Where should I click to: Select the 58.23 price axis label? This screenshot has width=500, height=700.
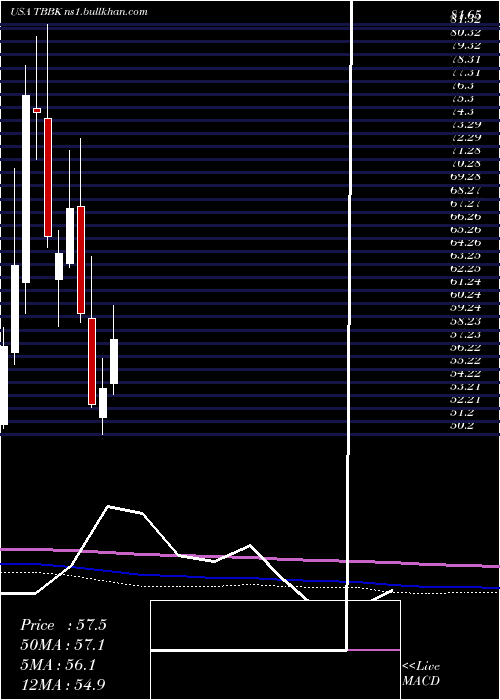point(466,321)
